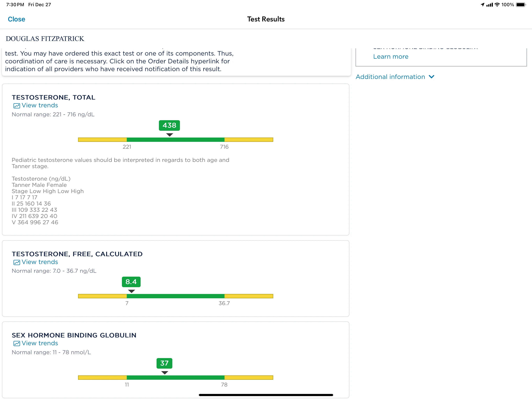This screenshot has height=399, width=532.
Task: Expand the Additional information chevron
Action: tap(432, 77)
